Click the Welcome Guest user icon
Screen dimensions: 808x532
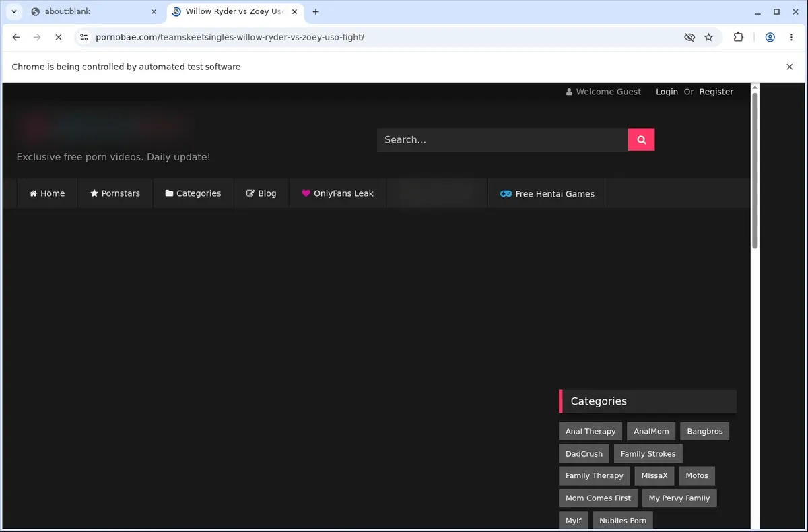tap(569, 92)
